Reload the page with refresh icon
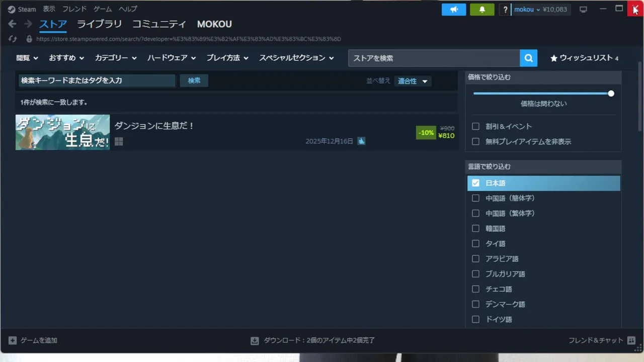 tap(13, 39)
